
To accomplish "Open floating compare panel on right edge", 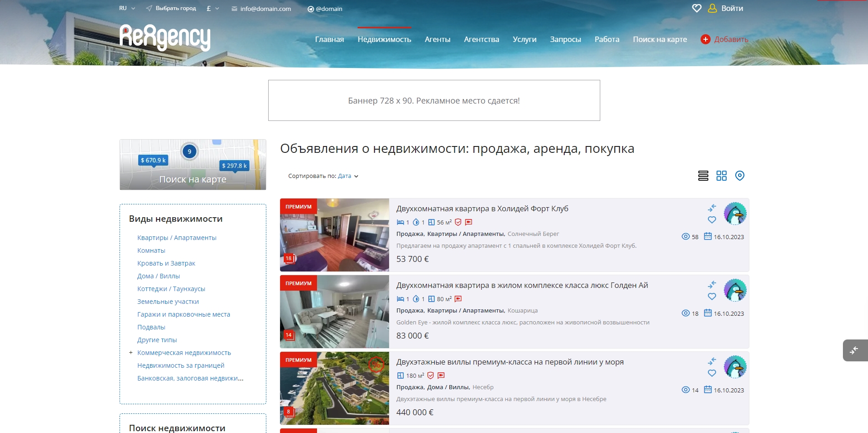I will tap(854, 350).
